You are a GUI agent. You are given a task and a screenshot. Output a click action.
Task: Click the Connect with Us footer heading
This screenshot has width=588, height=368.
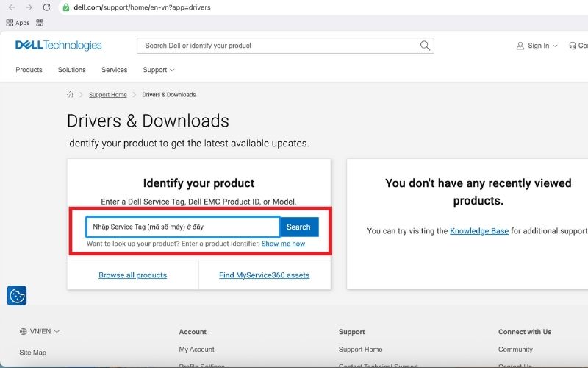pyautogui.click(x=525, y=332)
